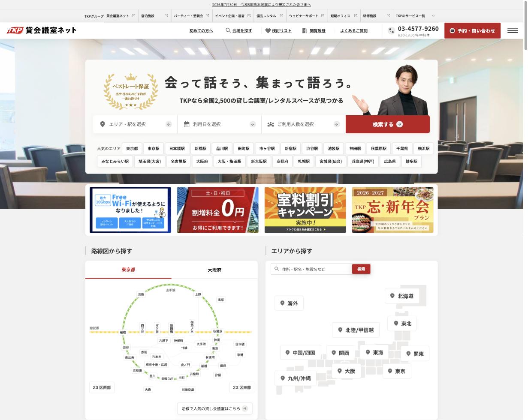The image size is (528, 420).
Task: Click the arrow icon on 沿線で人気の貸し会議室 link
Action: (x=245, y=408)
